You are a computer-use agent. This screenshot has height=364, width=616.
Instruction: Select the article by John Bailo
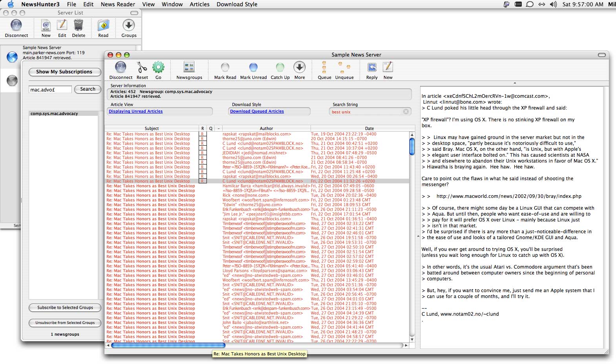tap(257, 323)
